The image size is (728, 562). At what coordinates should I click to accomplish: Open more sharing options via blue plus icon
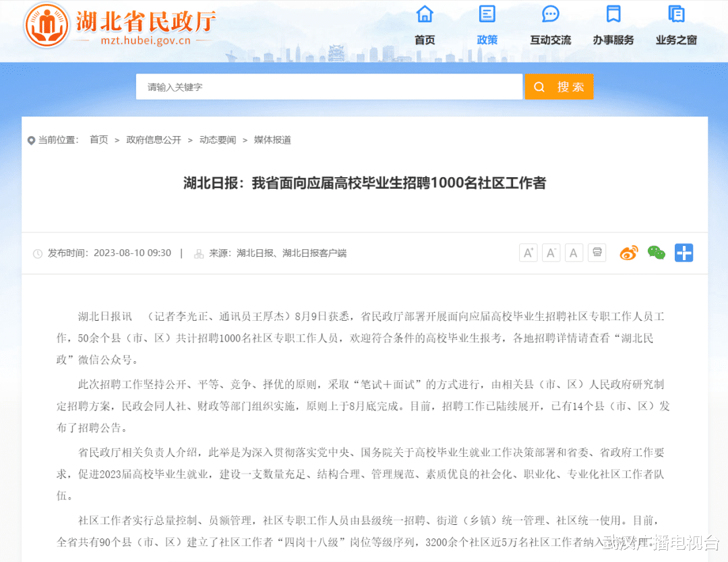(684, 252)
